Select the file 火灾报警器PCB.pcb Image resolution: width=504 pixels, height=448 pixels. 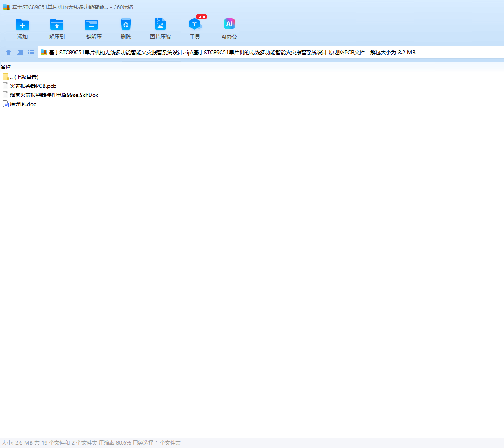tap(30, 86)
